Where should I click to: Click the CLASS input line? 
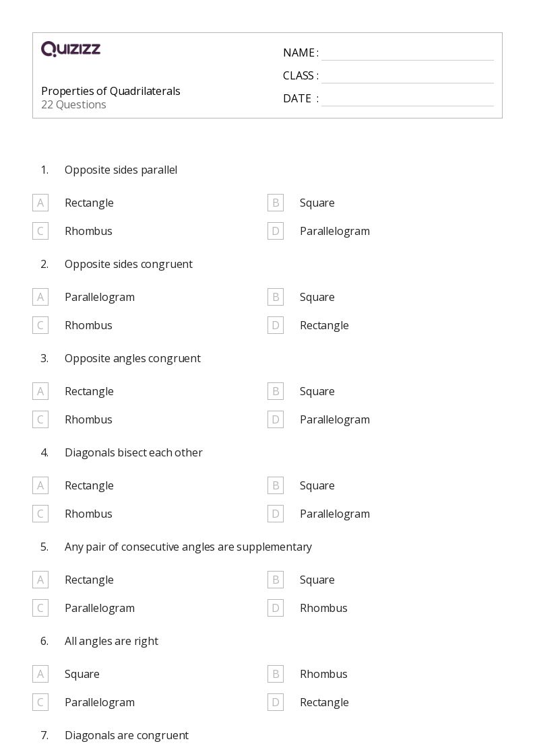tap(407, 76)
